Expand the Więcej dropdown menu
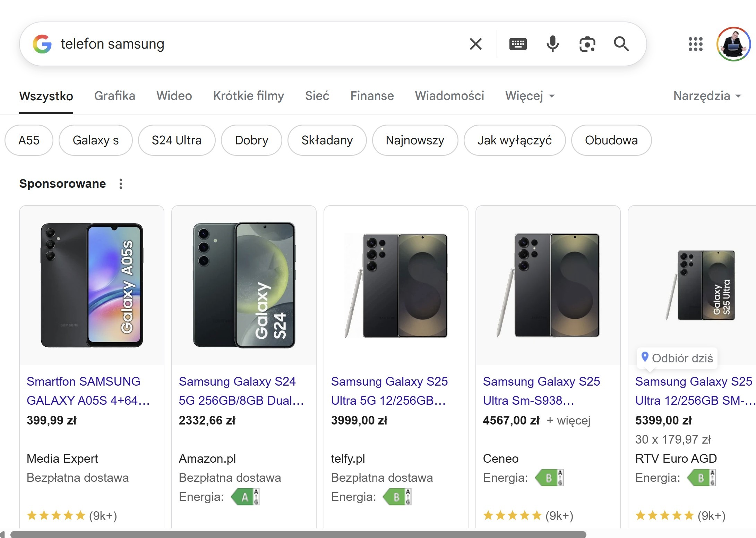Viewport: 756px width, 538px height. (x=530, y=96)
